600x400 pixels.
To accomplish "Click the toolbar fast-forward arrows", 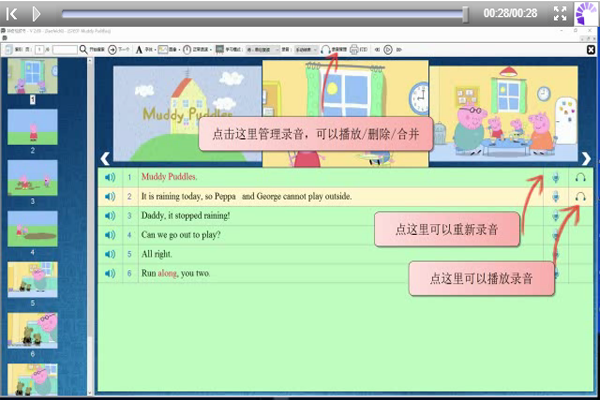I will point(399,50).
